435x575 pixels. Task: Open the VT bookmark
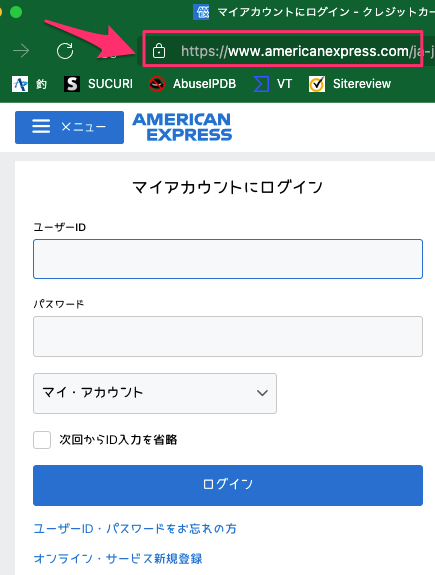(273, 84)
